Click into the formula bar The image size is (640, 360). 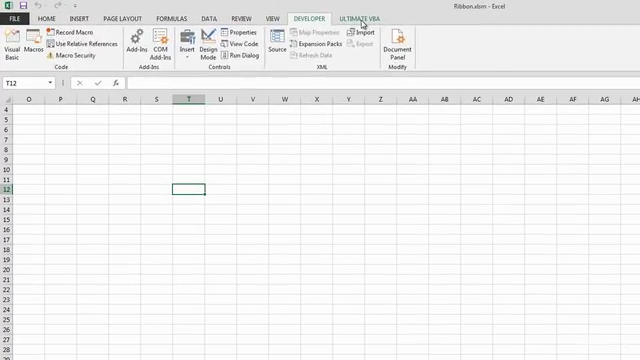(383, 83)
